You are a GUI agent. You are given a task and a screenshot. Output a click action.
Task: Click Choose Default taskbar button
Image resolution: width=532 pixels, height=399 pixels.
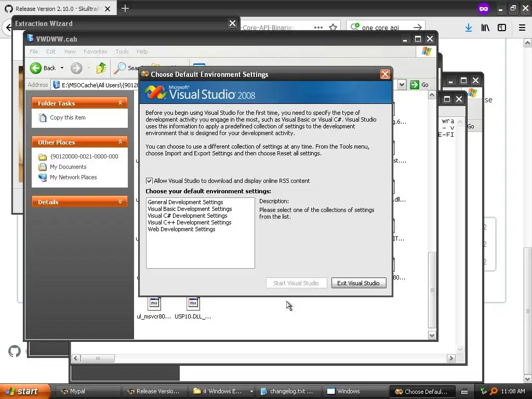tap(422, 391)
